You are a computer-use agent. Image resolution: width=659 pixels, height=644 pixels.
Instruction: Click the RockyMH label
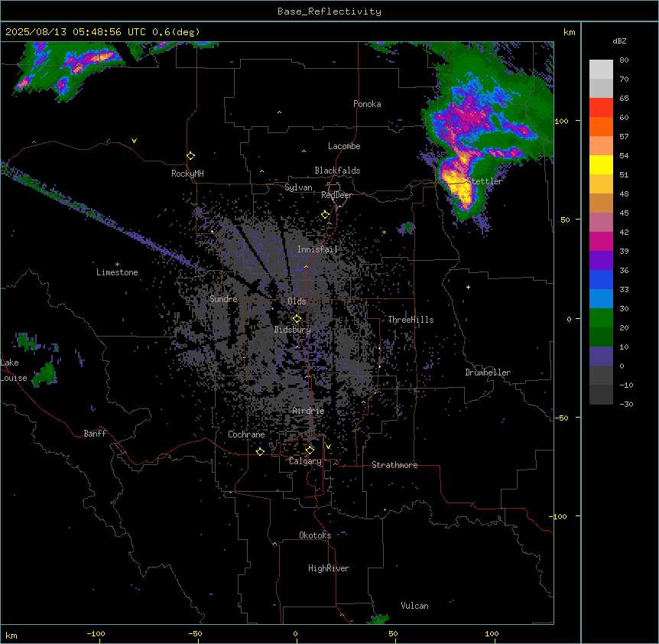(x=187, y=174)
